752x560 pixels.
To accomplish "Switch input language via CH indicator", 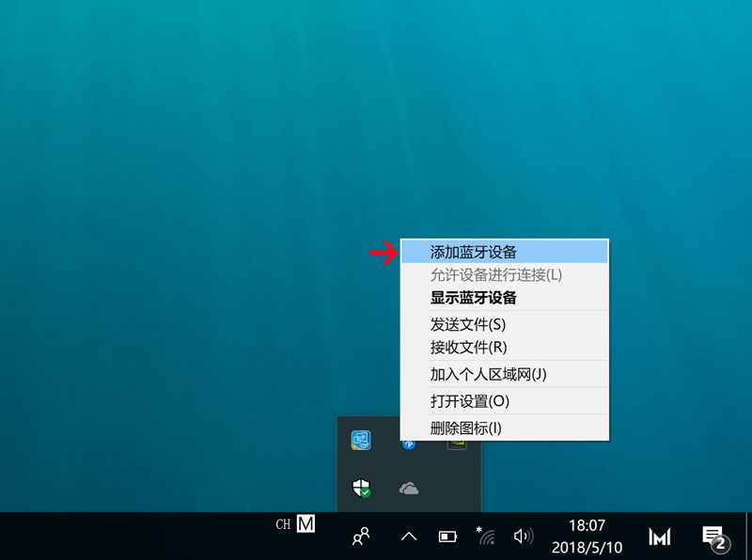I will point(283,524).
